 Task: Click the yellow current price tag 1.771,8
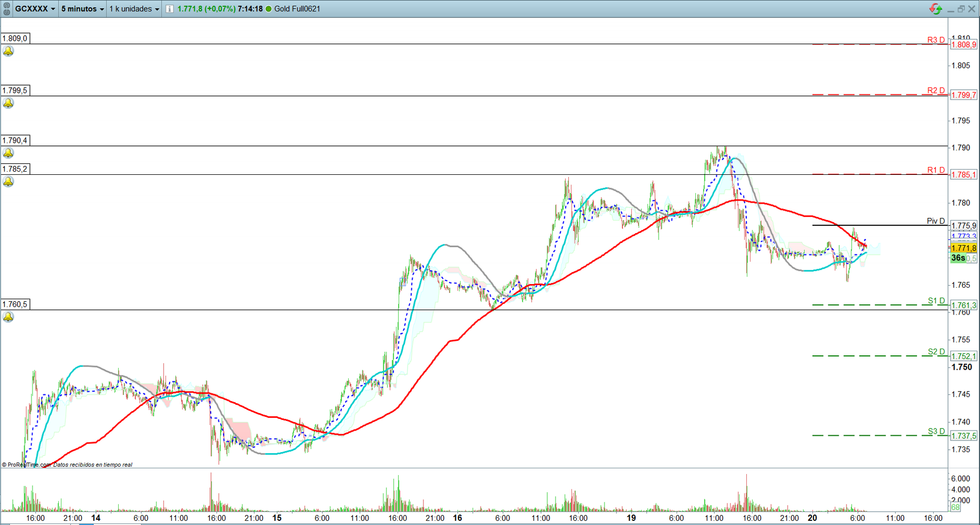click(963, 248)
